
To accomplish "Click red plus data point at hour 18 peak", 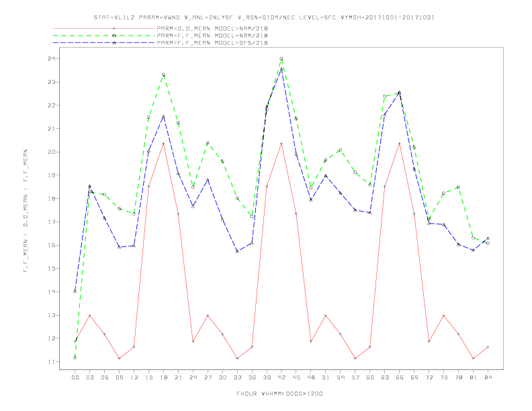I will pos(163,144).
